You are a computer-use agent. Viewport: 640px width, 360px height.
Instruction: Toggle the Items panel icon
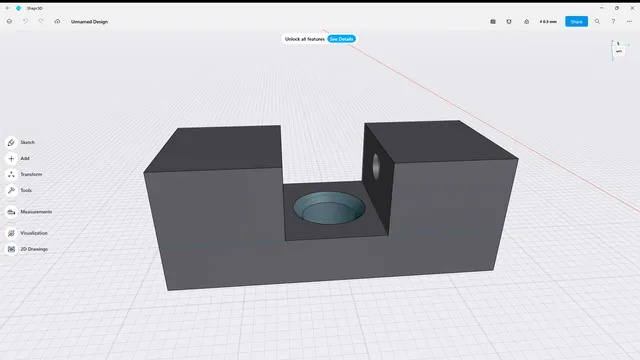click(x=493, y=22)
